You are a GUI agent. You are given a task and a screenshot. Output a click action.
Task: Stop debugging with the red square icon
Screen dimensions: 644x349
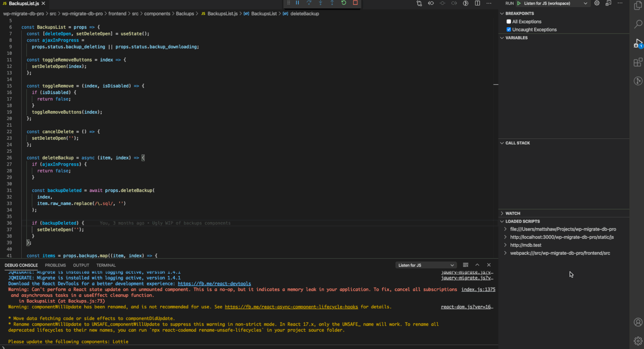pyautogui.click(x=355, y=3)
